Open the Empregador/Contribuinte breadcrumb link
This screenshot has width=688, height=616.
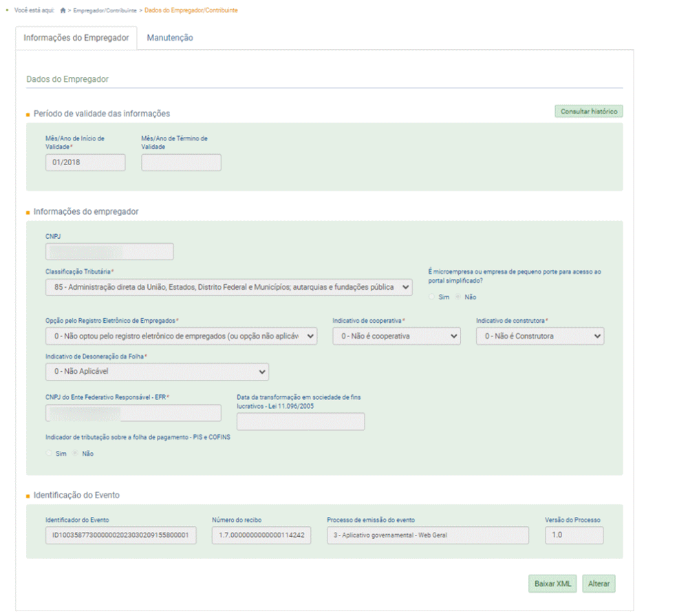point(105,11)
